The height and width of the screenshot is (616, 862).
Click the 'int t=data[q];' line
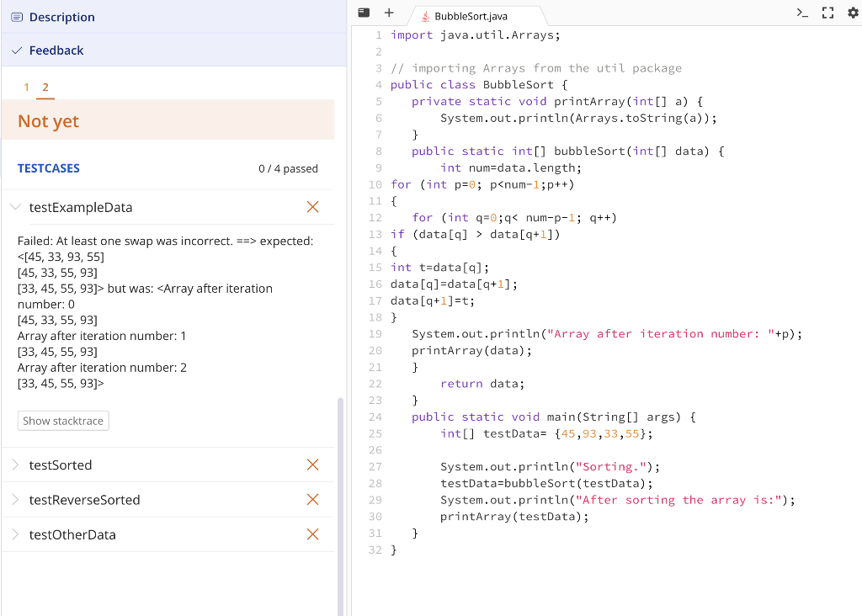(439, 268)
